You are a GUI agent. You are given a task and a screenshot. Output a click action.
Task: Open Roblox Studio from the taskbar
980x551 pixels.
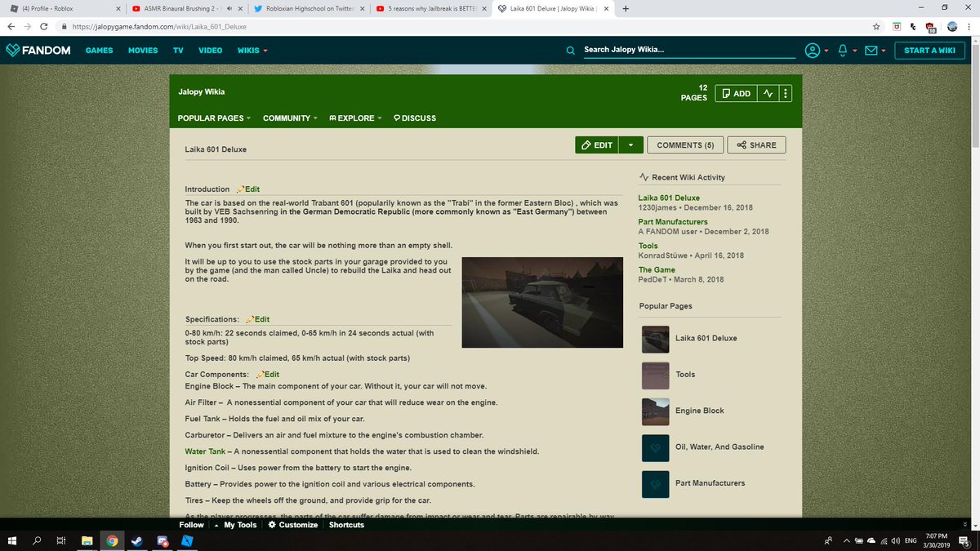pyautogui.click(x=187, y=540)
